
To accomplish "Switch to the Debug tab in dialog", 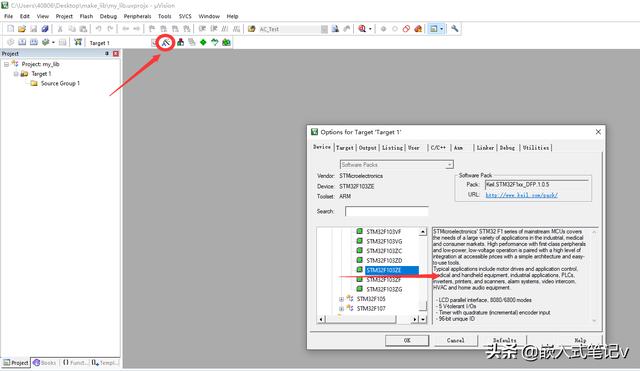I will pos(507,148).
